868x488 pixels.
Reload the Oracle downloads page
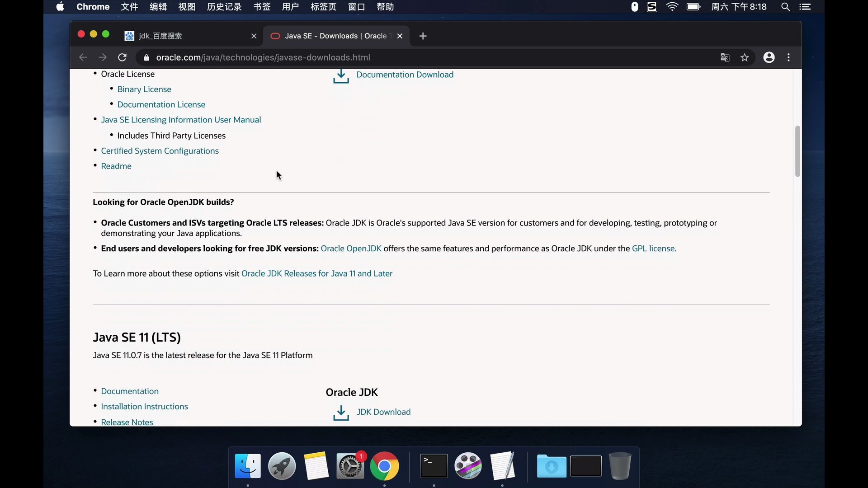pos(122,57)
